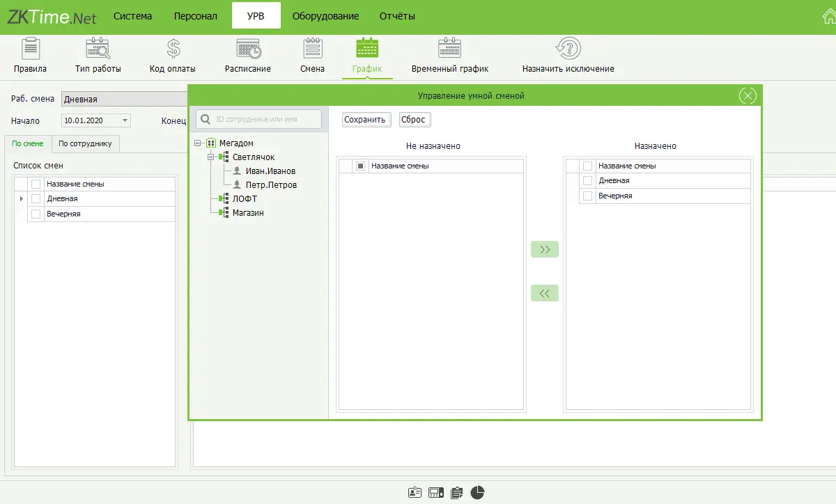The image size is (836, 504).
Task: Click the pie chart icon in bottom bar
Action: (x=477, y=493)
